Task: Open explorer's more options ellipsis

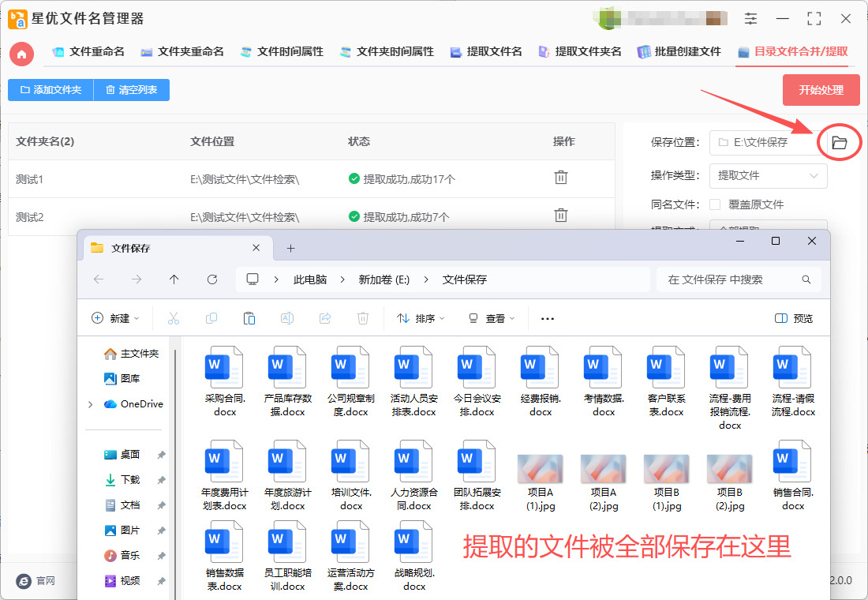Action: point(547,318)
